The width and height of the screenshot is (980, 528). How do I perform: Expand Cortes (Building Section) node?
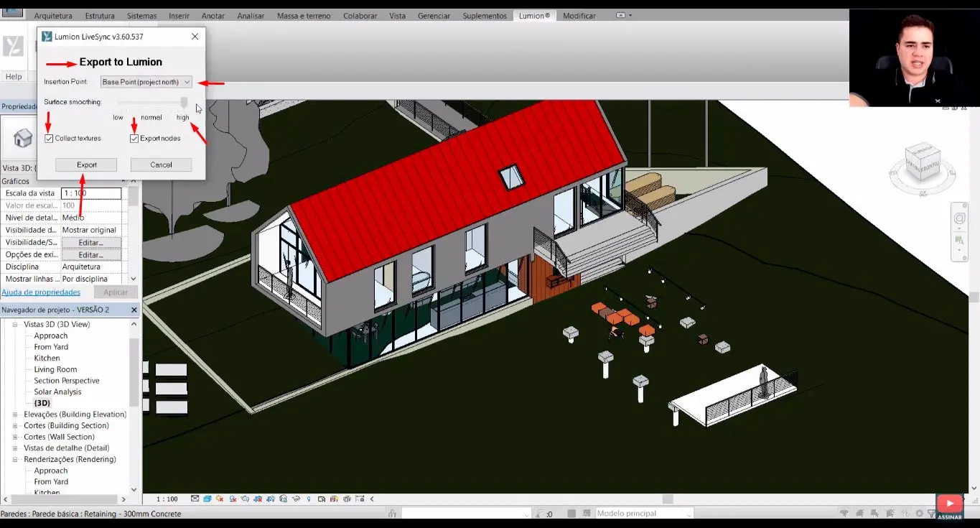point(16,426)
